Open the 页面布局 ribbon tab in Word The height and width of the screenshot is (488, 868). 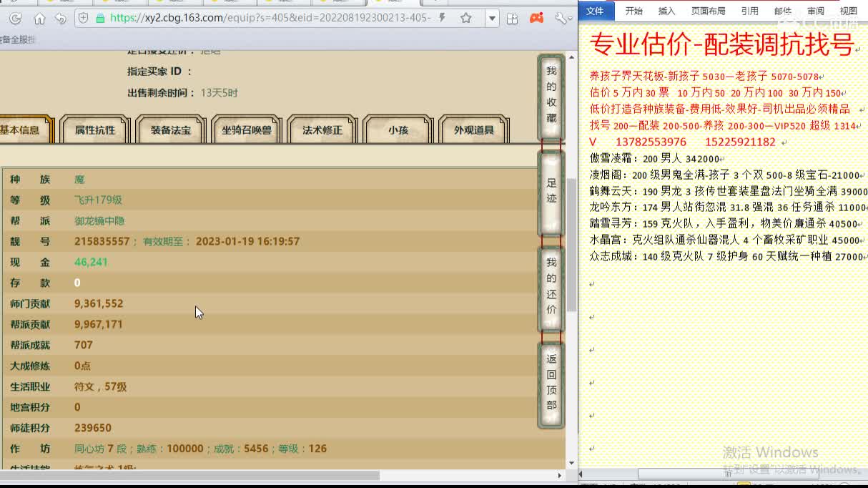pos(709,11)
